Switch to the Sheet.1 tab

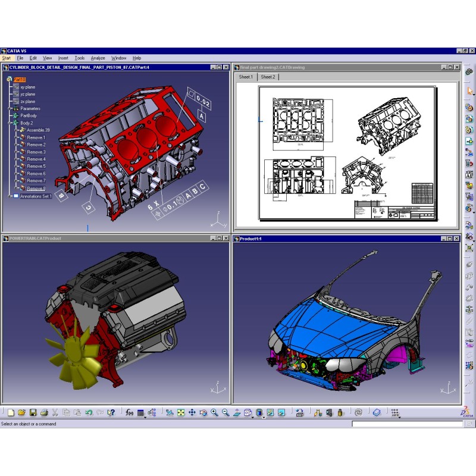tap(246, 77)
